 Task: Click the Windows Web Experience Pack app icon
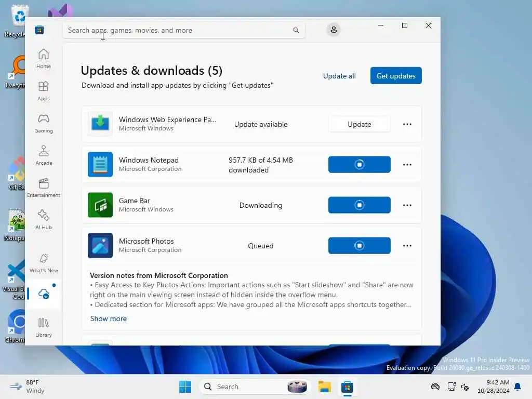pyautogui.click(x=100, y=124)
